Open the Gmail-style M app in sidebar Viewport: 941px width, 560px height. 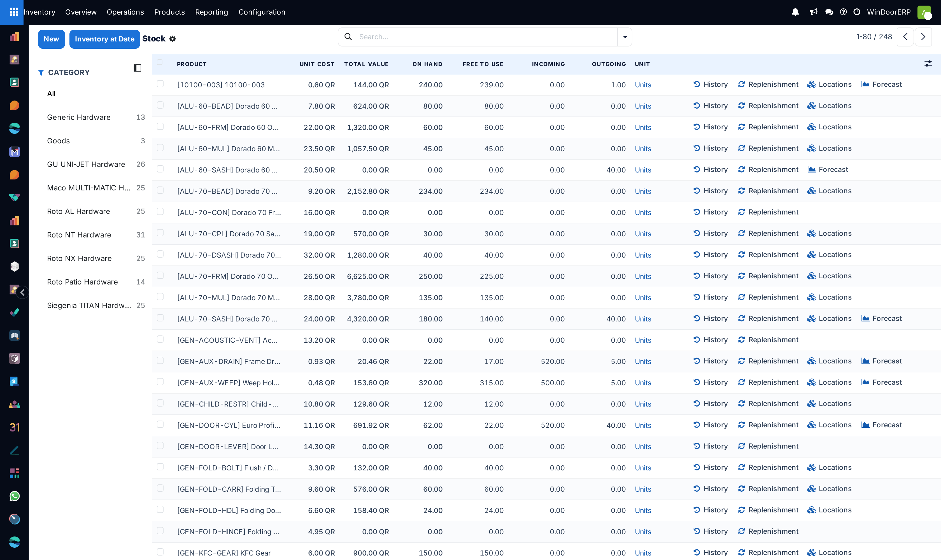coord(14,152)
